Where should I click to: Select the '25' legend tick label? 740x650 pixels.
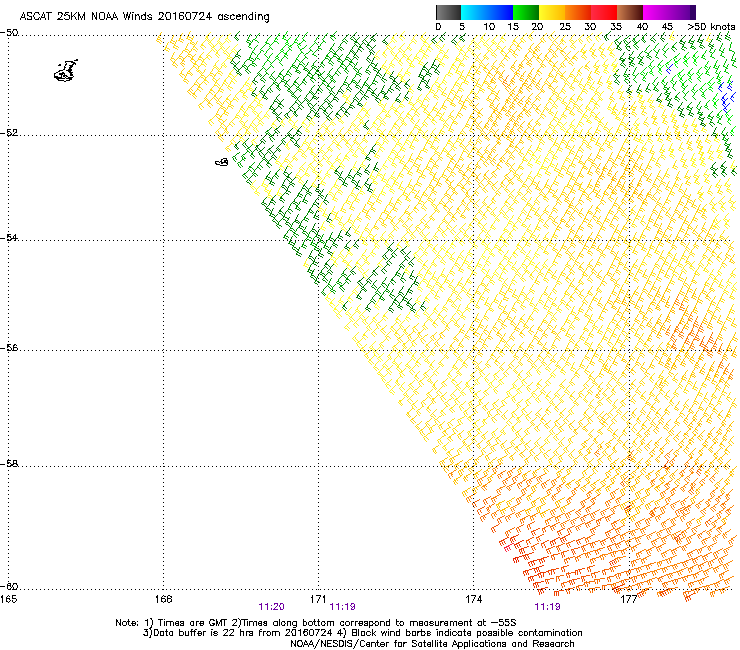coord(565,27)
